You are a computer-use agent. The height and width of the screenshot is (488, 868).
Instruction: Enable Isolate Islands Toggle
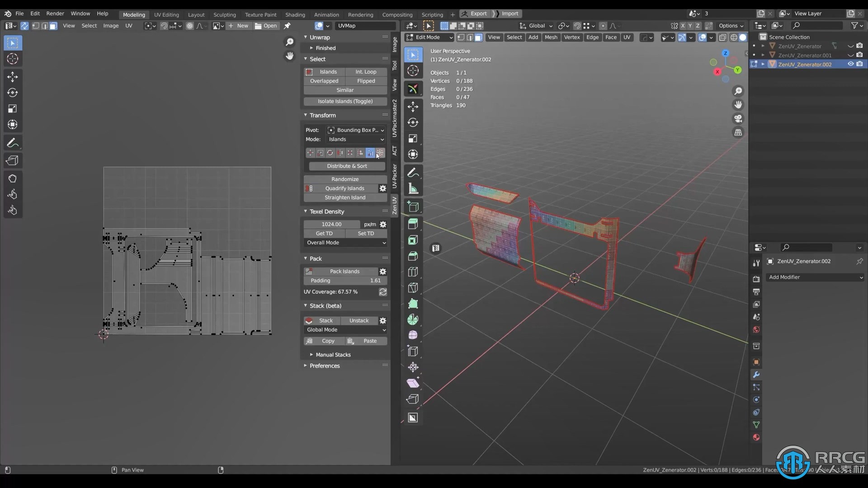click(345, 101)
